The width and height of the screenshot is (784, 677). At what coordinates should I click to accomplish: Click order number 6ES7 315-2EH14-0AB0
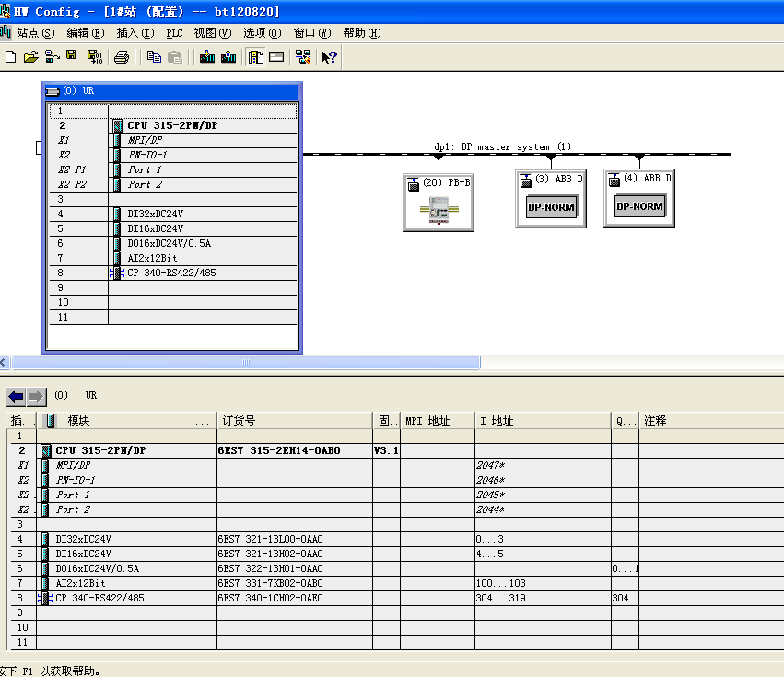279,450
